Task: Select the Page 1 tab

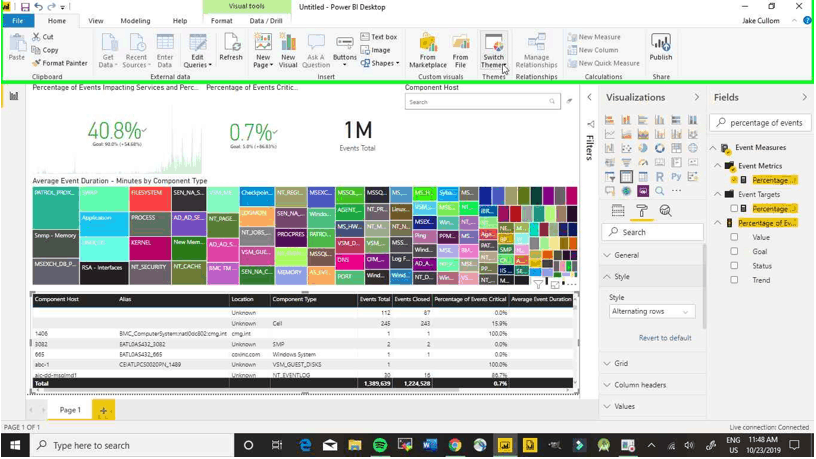Action: (70, 410)
